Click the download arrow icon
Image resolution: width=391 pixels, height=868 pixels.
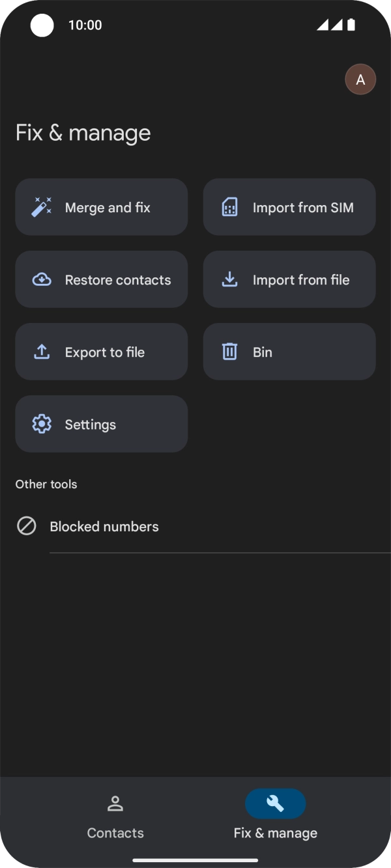[x=229, y=280]
